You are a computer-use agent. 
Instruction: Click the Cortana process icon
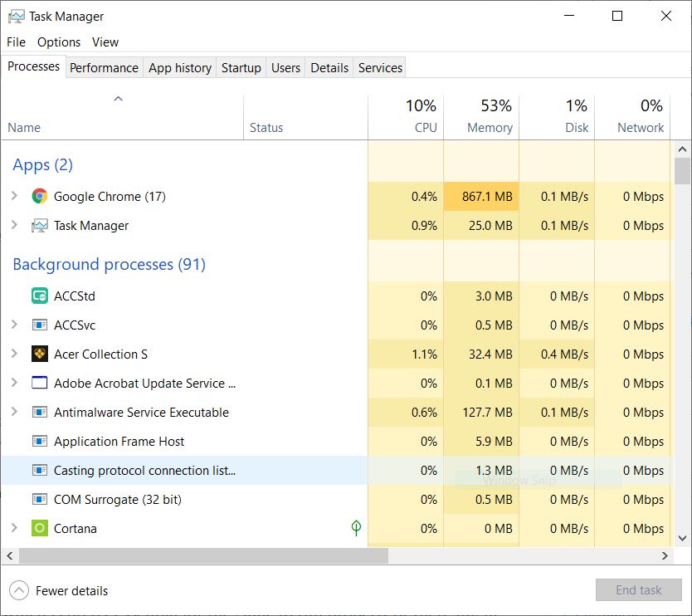click(x=39, y=528)
